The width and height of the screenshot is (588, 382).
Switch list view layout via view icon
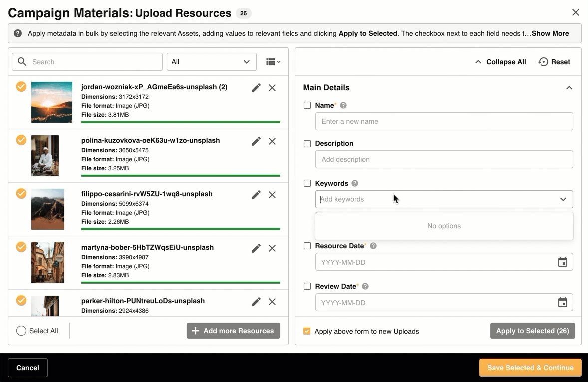(x=273, y=62)
